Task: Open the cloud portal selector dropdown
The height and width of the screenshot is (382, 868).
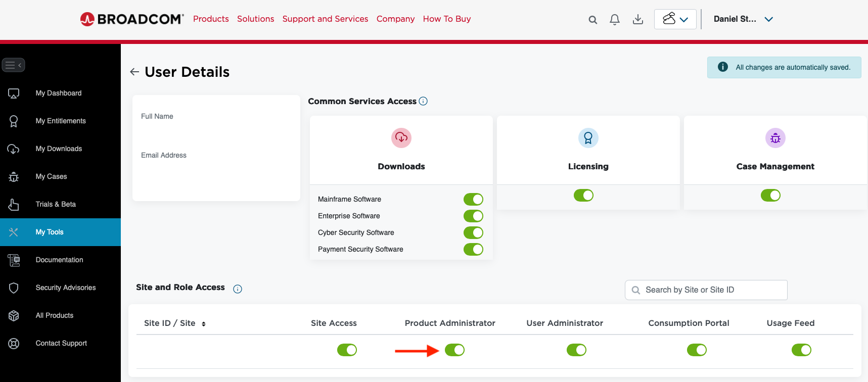Action: point(675,19)
